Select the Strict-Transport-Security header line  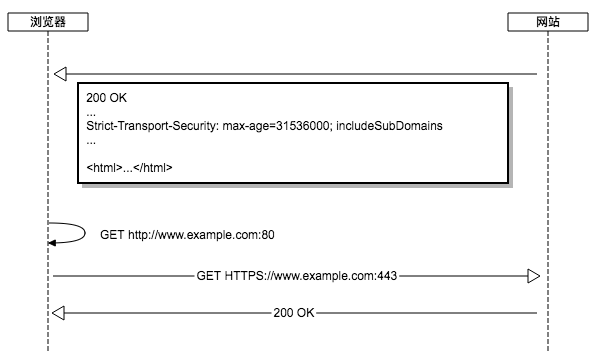tap(264, 126)
